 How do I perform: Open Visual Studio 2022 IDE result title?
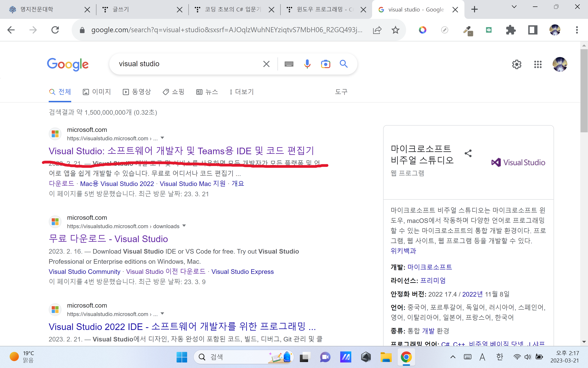pyautogui.click(x=182, y=327)
